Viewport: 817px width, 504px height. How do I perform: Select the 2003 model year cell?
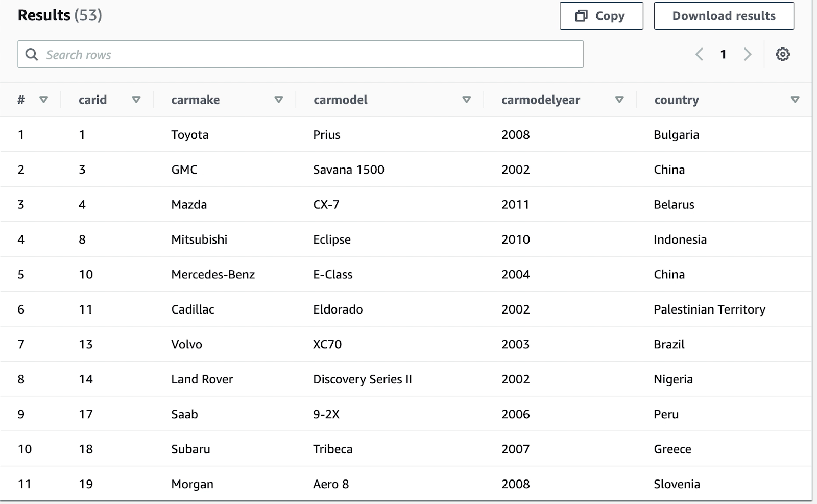(x=516, y=345)
